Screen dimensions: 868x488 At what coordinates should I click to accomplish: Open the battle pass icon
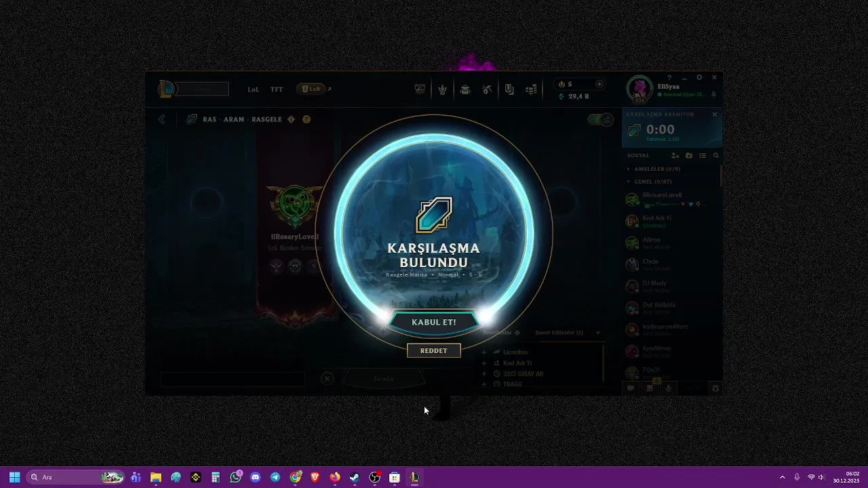tap(509, 89)
